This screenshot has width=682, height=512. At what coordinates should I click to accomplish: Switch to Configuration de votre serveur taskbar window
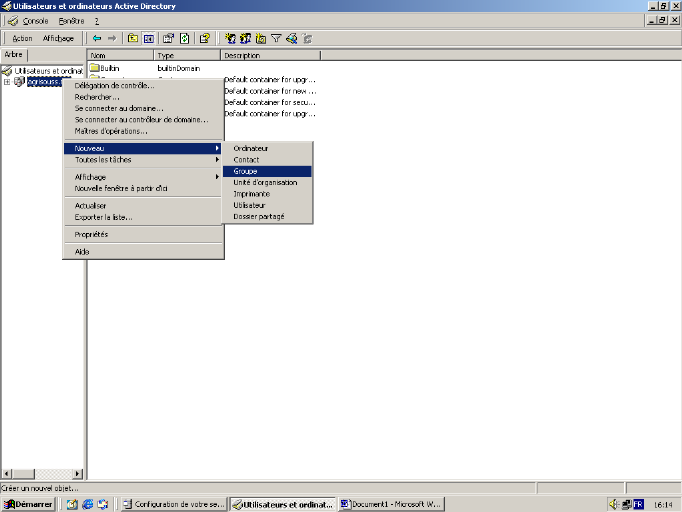pyautogui.click(x=174, y=504)
